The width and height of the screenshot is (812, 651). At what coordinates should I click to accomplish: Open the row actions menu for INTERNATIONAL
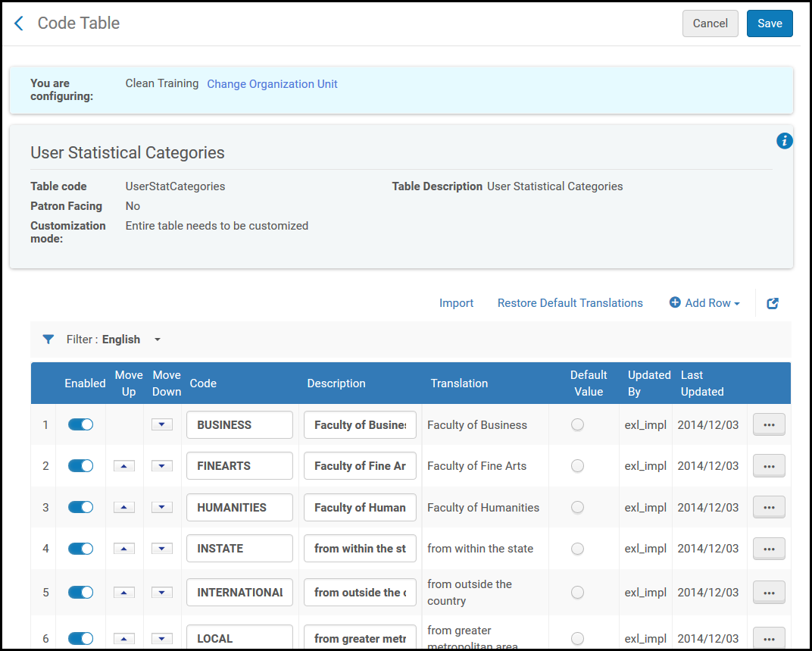[x=769, y=593]
